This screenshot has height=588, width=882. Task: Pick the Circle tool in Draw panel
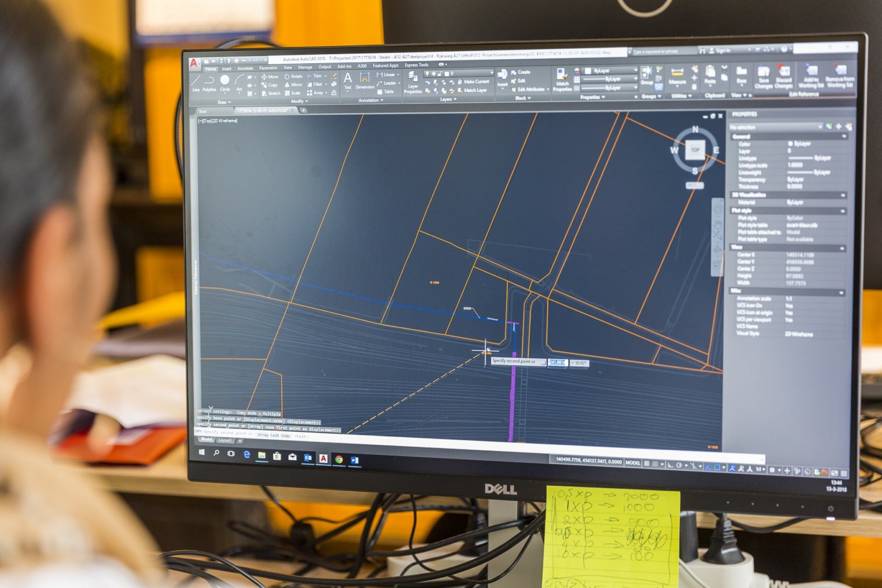(x=225, y=82)
